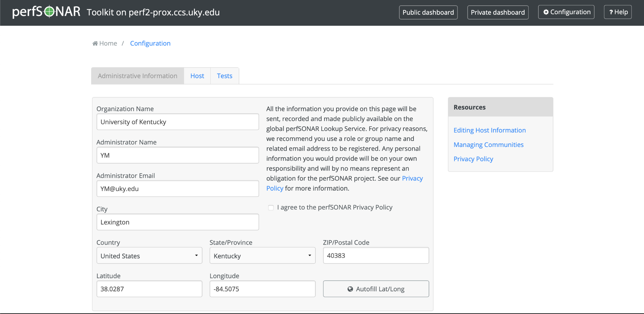Viewport: 644px width, 314px height.
Task: Open Managing Communities resource link
Action: click(x=488, y=145)
